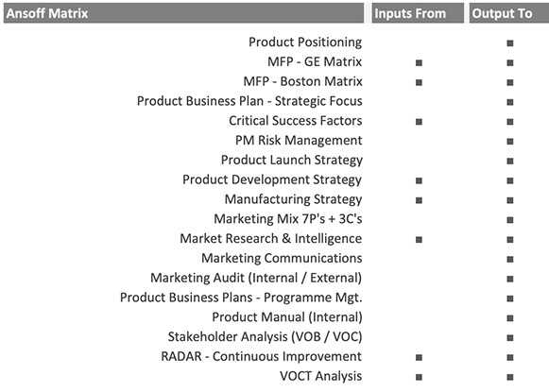Click Inputs From marker for RADAR - Continuous Improvement
Screen dimensions: 549x392
pyautogui.click(x=419, y=357)
